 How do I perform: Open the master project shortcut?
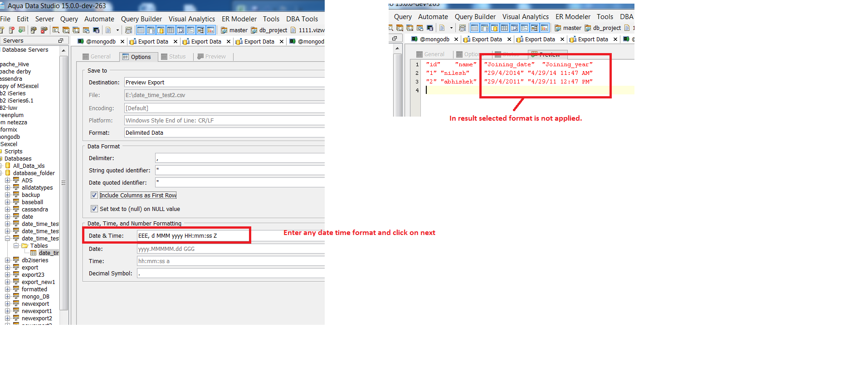click(x=234, y=30)
